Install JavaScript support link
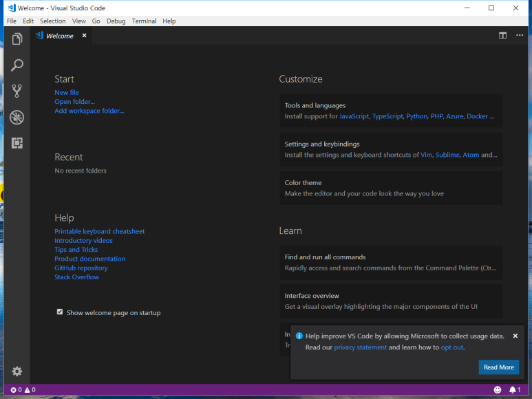 [354, 116]
